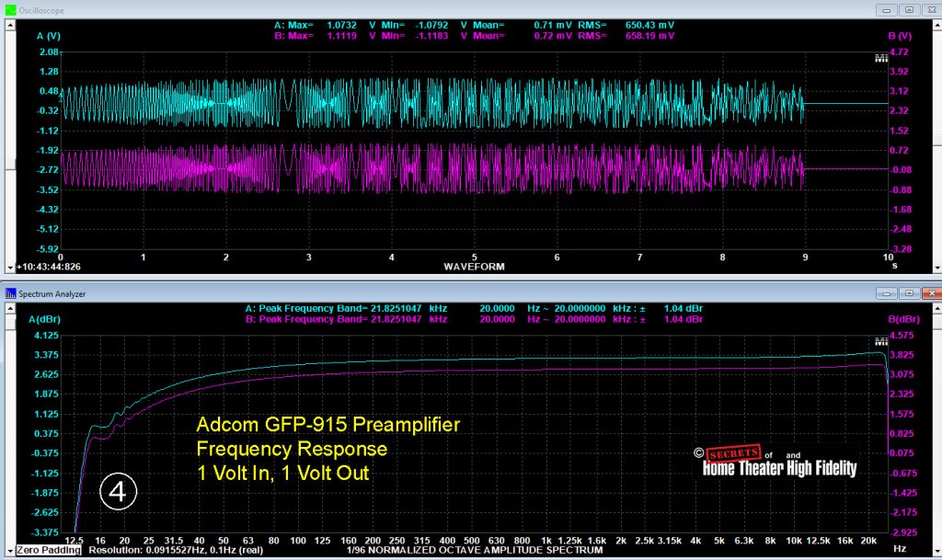This screenshot has width=942, height=560.
Task: Select the 1/96 NORMALIZED OCTAVE AMPLITUDE SPECTRUM label
Action: point(473,549)
